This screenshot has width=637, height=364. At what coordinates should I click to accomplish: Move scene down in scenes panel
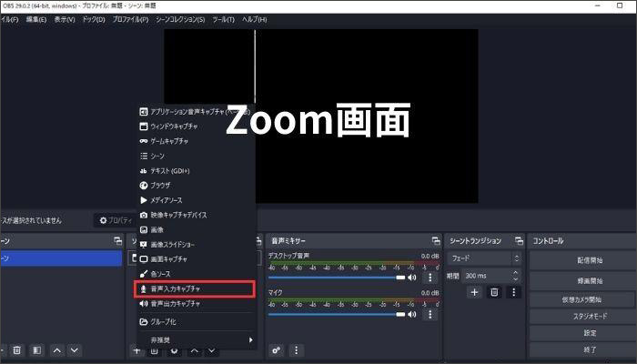coord(75,350)
